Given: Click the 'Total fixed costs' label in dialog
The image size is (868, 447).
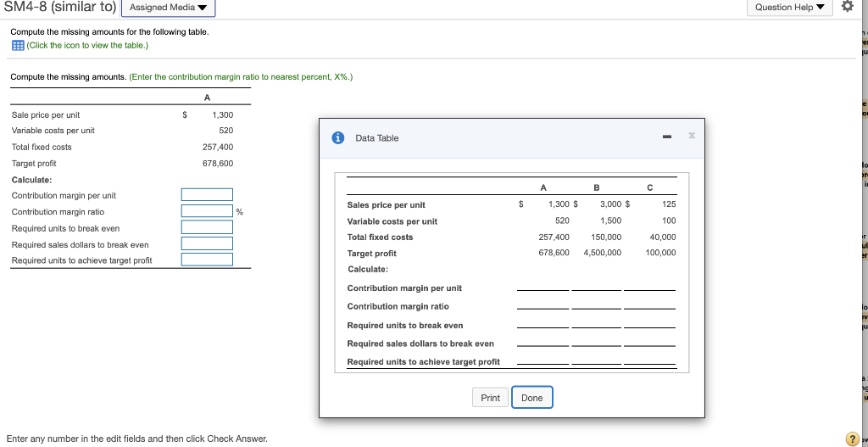Looking at the screenshot, I should pos(380,237).
